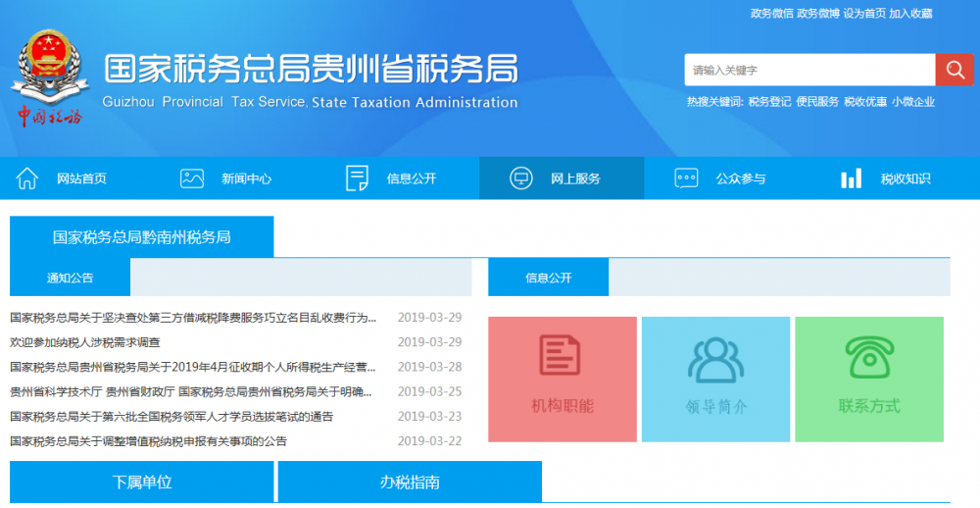Open 税收知识 navigation item
The width and height of the screenshot is (980, 508).
[x=906, y=178]
